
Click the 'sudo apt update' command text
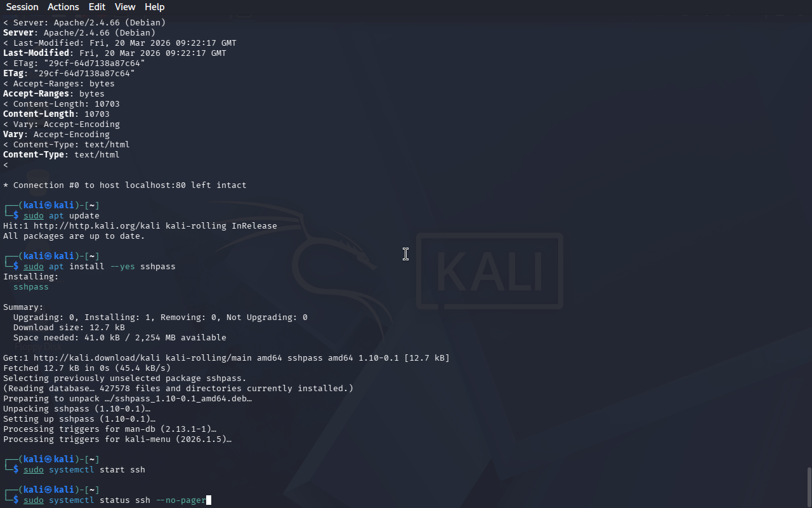62,216
